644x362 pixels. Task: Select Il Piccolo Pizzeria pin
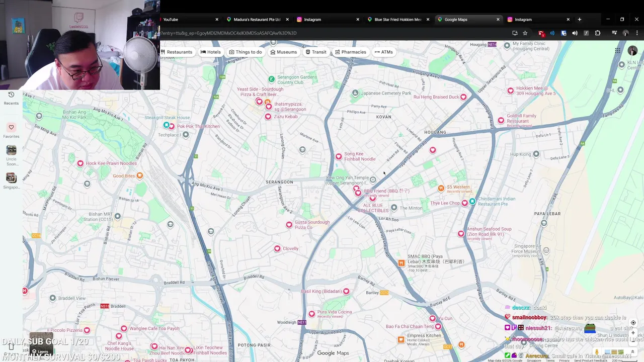click(87, 330)
